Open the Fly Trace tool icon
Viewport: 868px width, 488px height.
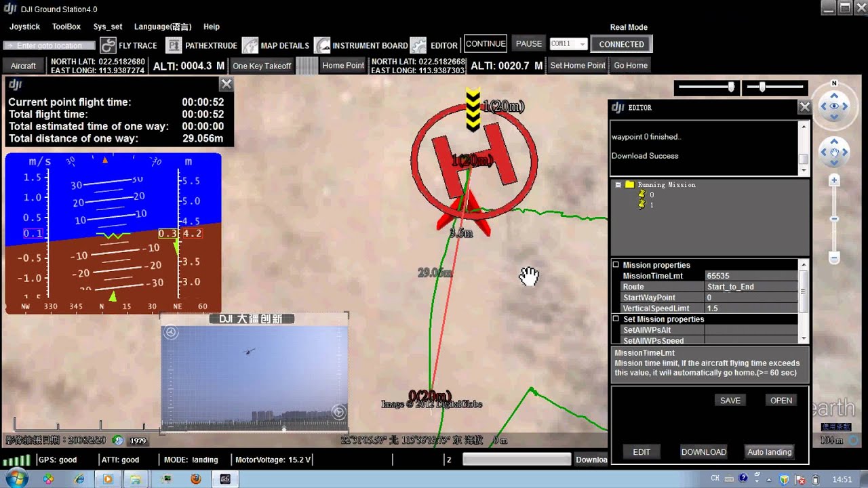[x=108, y=45]
